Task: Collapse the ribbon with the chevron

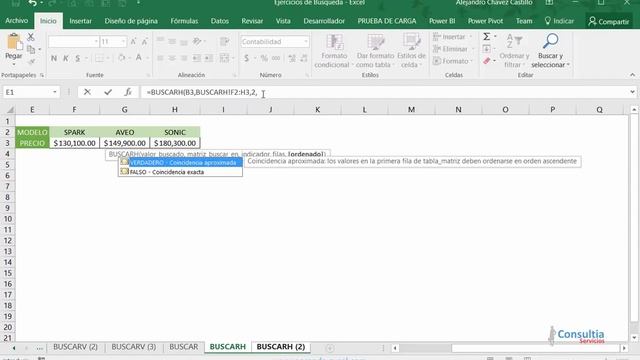Action: [x=632, y=75]
